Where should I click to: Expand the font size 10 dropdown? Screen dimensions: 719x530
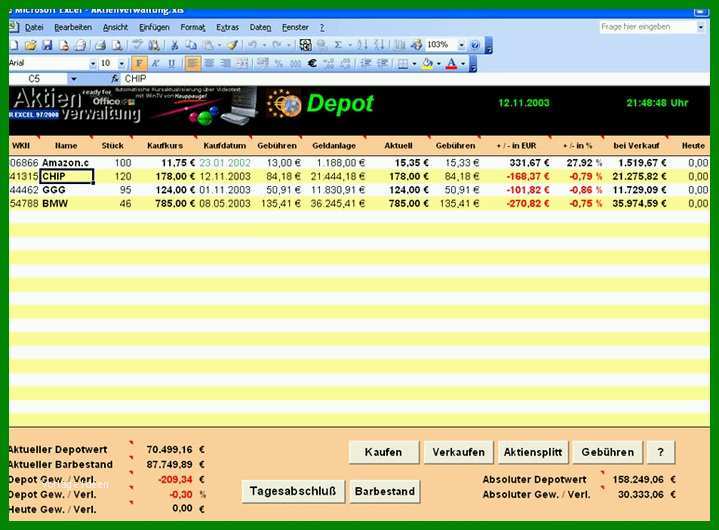click(122, 63)
